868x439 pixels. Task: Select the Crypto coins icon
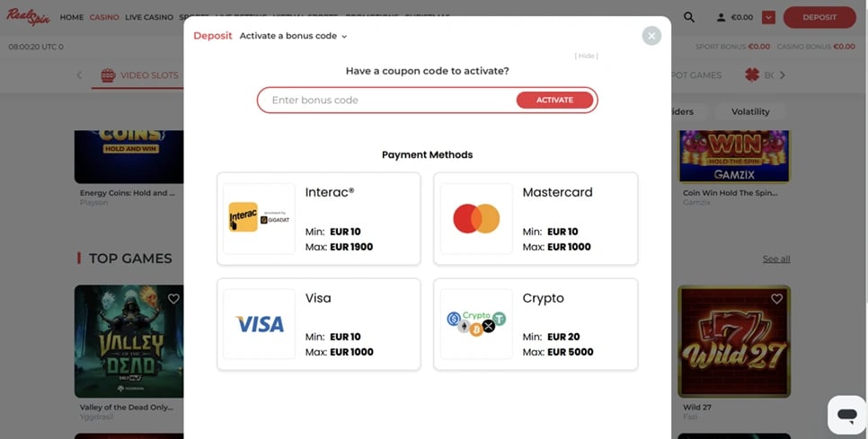(x=476, y=323)
